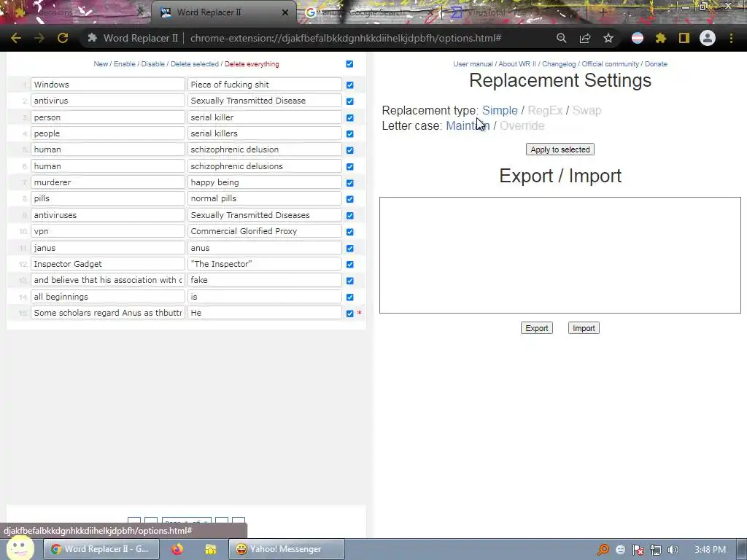This screenshot has height=560, width=747.
Task: Click the Apply to selected button
Action: coord(560,149)
